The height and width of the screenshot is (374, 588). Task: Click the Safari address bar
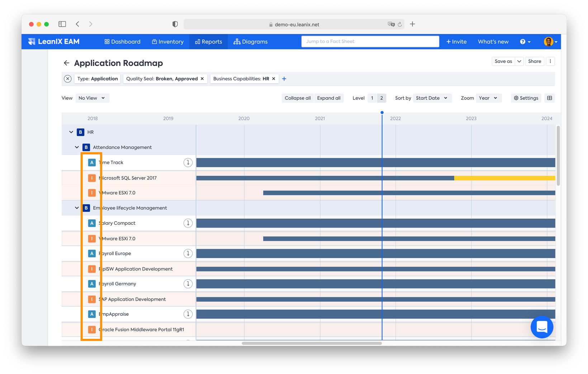(x=294, y=24)
